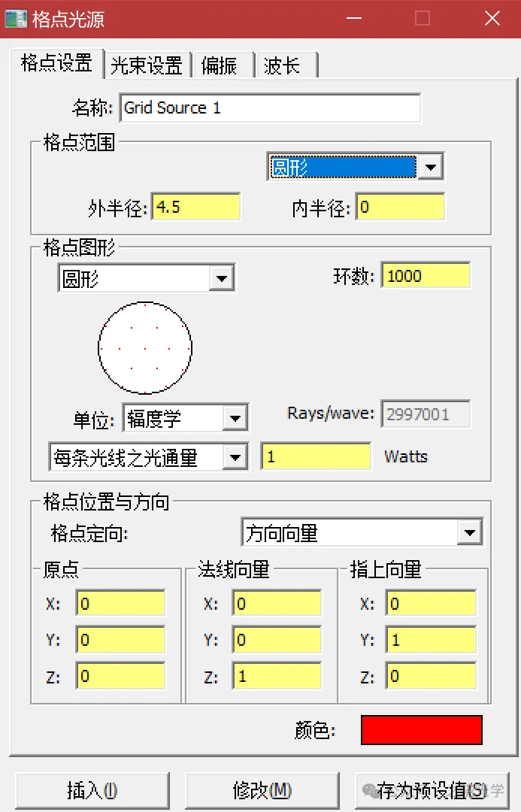
Task: Click the app icon in title bar
Action: pyautogui.click(x=17, y=19)
